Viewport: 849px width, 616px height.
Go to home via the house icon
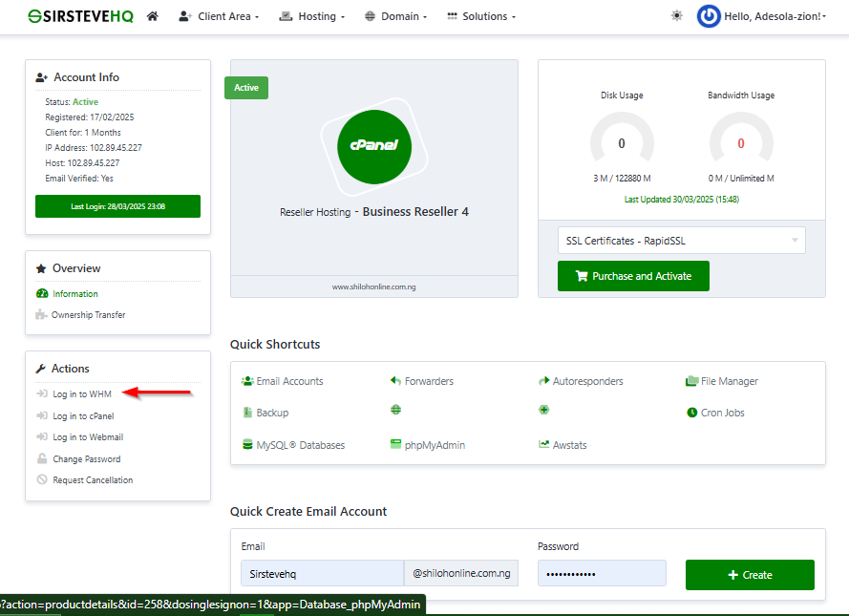click(x=152, y=16)
